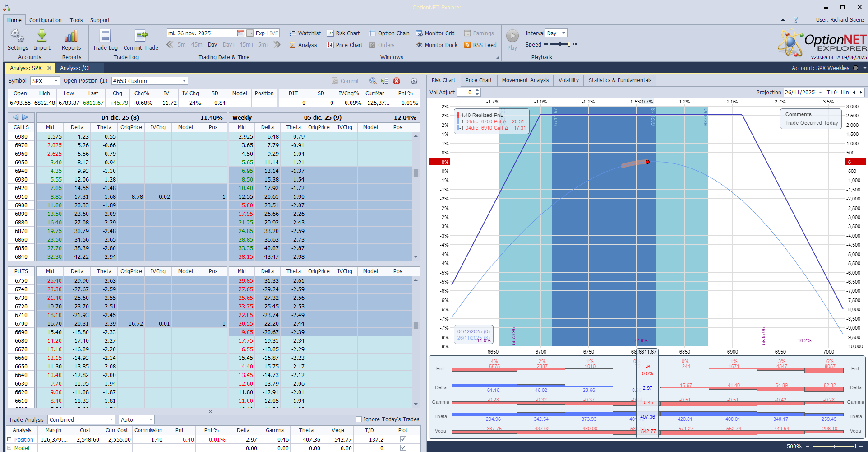Start playback with the Play button
Image resolution: width=868 pixels, height=452 pixels.
(x=512, y=40)
